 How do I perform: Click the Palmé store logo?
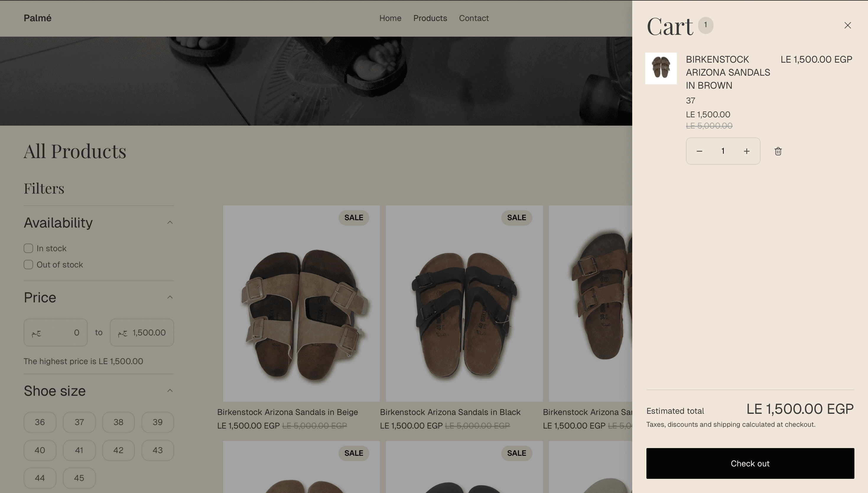tap(38, 18)
